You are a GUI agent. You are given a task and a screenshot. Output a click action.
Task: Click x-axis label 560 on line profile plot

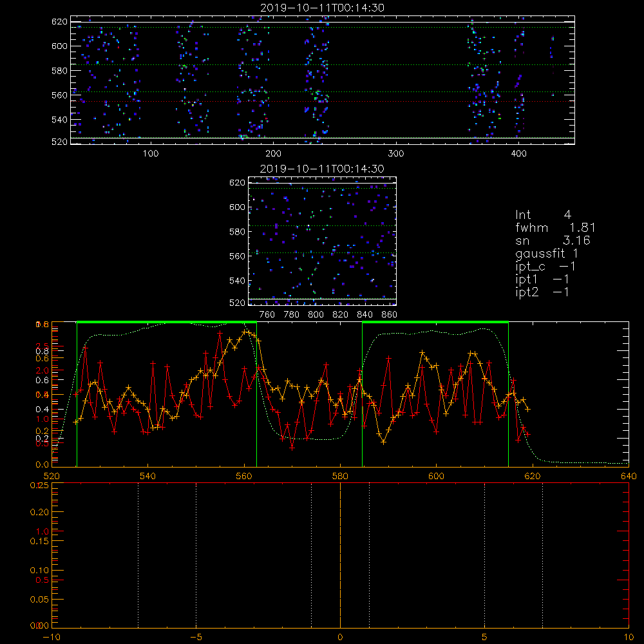244,477
